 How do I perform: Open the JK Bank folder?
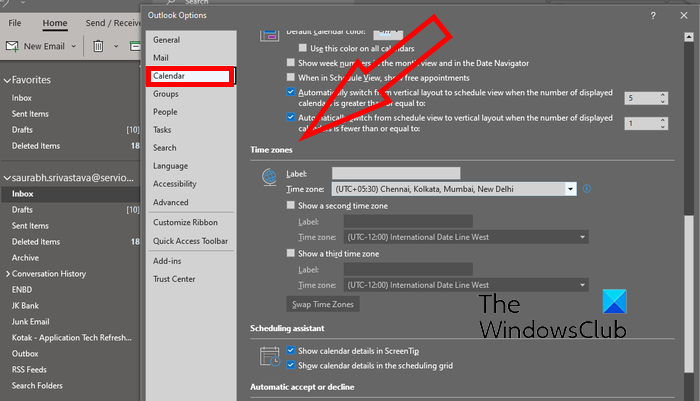(x=25, y=306)
